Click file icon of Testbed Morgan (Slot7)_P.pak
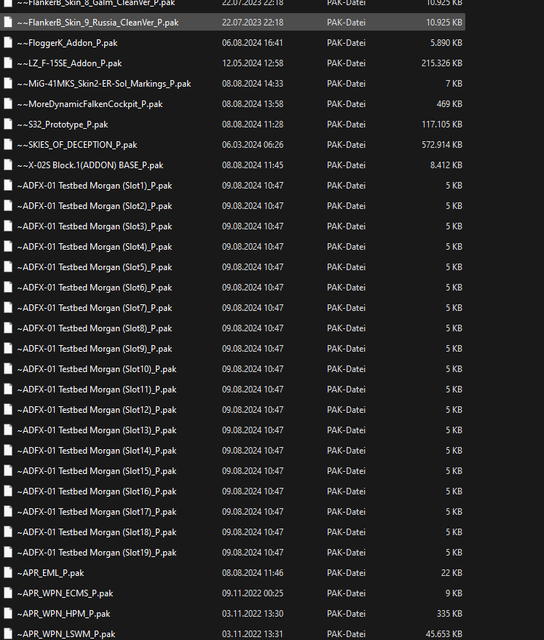Screen dimensions: 544x640 pos(8,308)
